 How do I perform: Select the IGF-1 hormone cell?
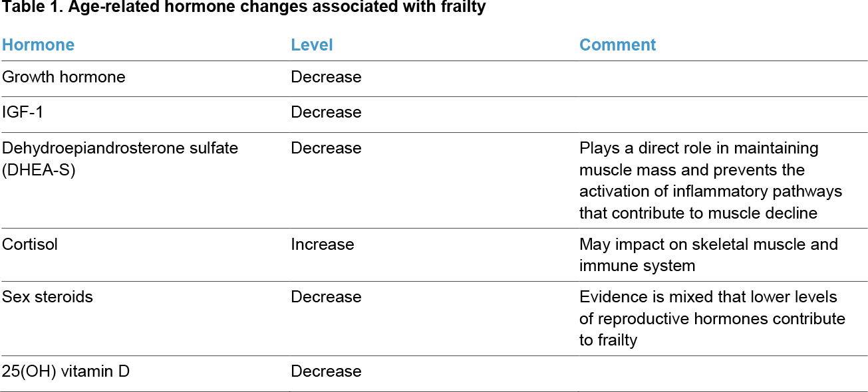pos(24,112)
